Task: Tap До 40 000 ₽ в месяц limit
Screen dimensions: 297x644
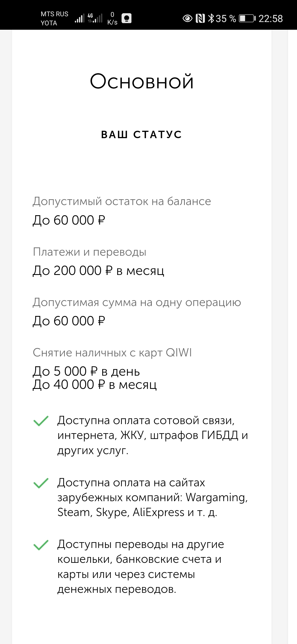Action: coord(95,385)
